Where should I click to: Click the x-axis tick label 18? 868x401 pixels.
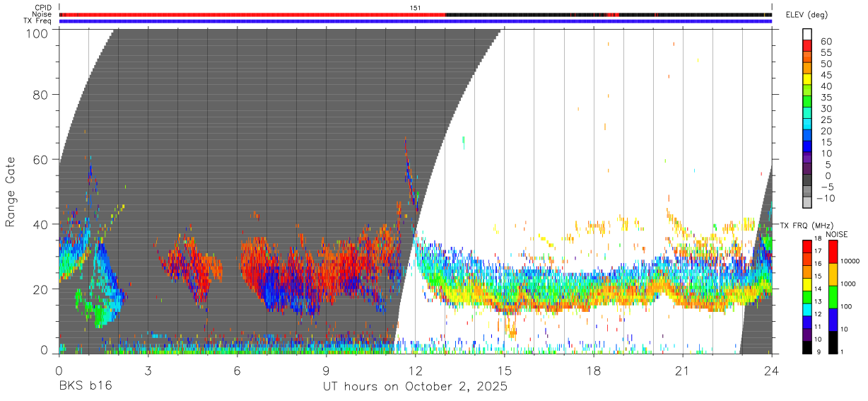point(594,371)
